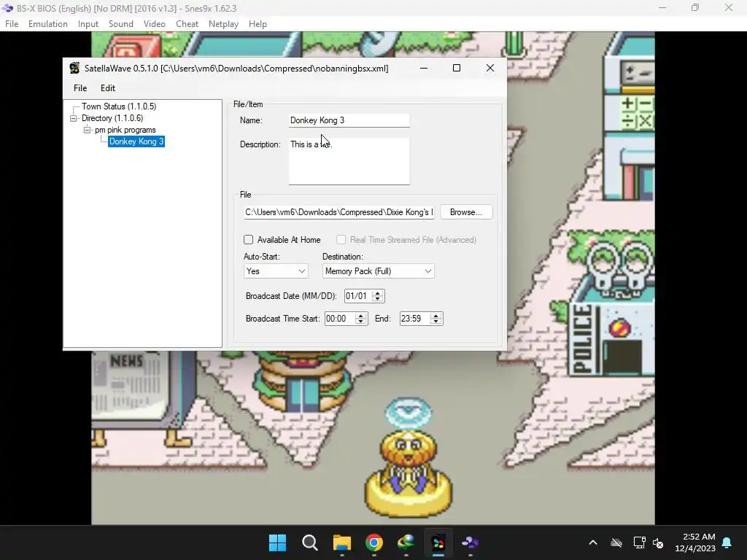Click the File path input field

(x=338, y=212)
